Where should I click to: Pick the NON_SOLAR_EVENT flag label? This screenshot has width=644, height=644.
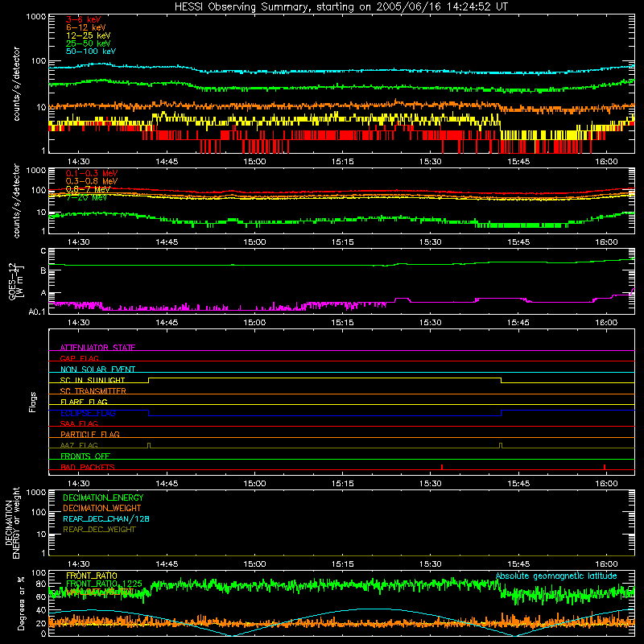click(x=97, y=369)
